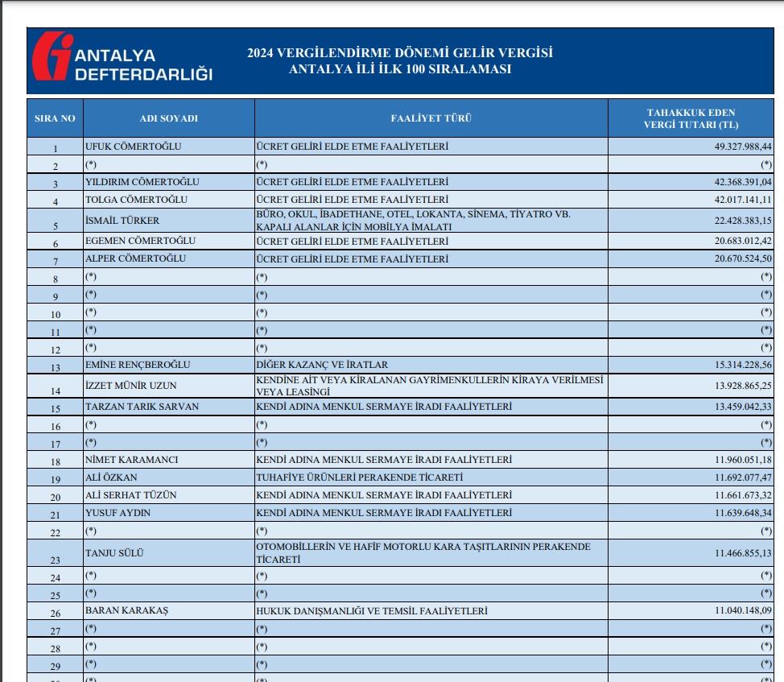Click the document title 2024 Vergilendirme Dönemi Gelir Vergisi
784x682 pixels.
point(400,53)
